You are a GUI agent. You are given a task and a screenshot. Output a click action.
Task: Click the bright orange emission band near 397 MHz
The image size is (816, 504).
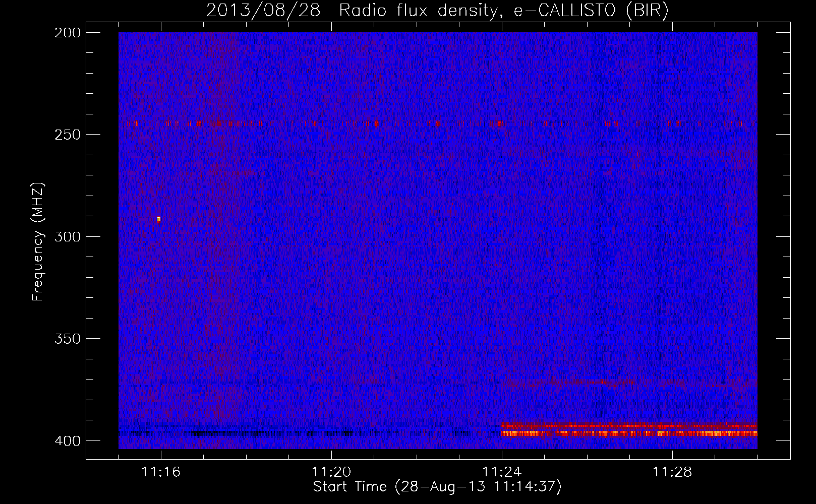[629, 433]
